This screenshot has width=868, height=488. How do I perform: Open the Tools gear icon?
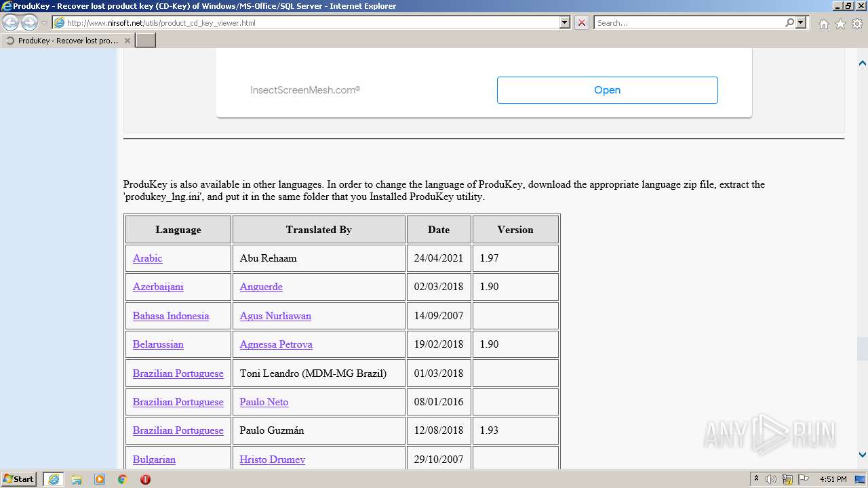point(856,24)
